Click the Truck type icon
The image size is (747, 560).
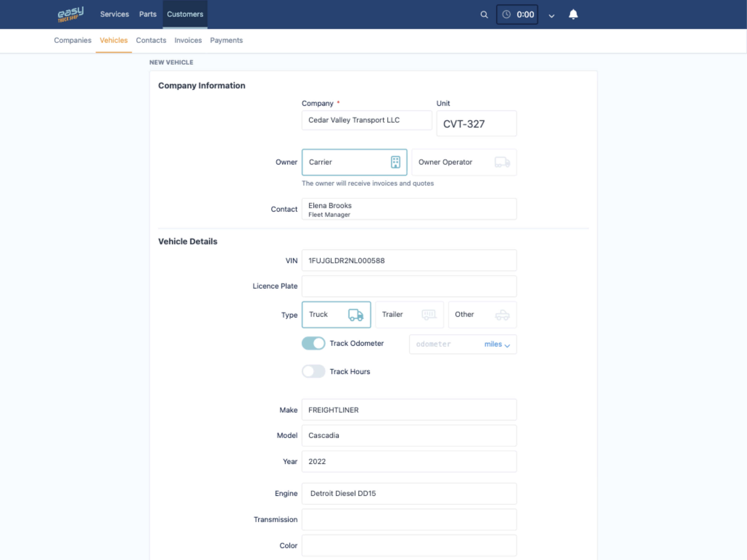[356, 314]
